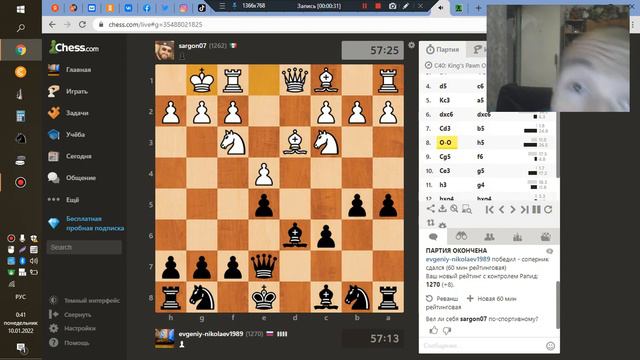The width and height of the screenshot is (640, 360).
Task: Reload the page in browser toolbar
Action: click(x=82, y=24)
